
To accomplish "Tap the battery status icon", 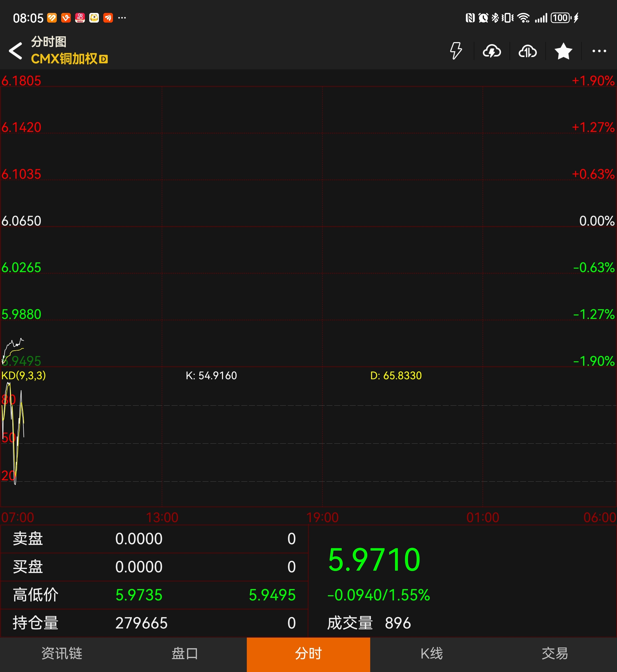I will 561,18.
